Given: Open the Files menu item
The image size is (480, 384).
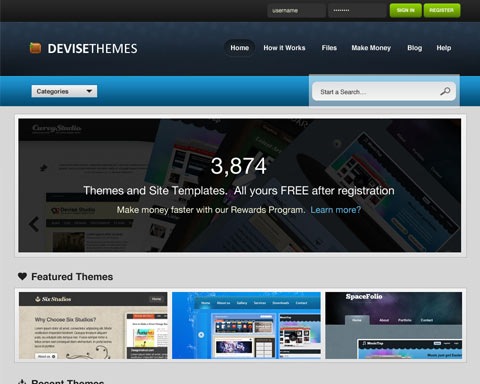Looking at the screenshot, I should click(329, 48).
